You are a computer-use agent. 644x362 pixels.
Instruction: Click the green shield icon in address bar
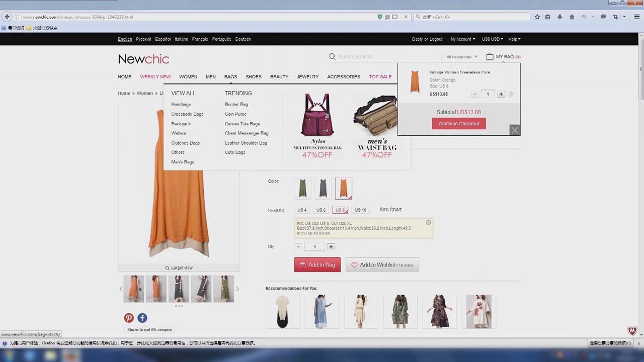pyautogui.click(x=380, y=17)
